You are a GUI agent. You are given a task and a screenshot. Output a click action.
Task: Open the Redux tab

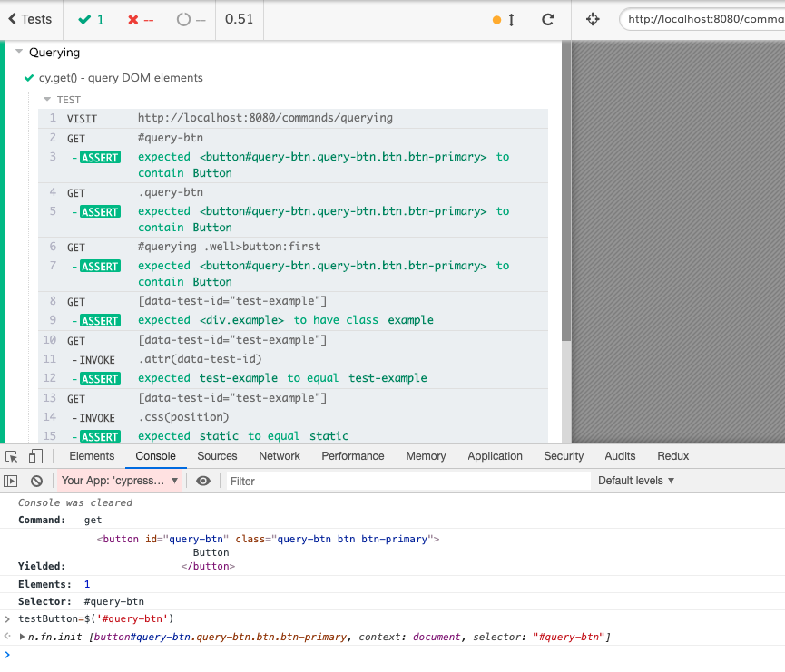[x=672, y=456]
